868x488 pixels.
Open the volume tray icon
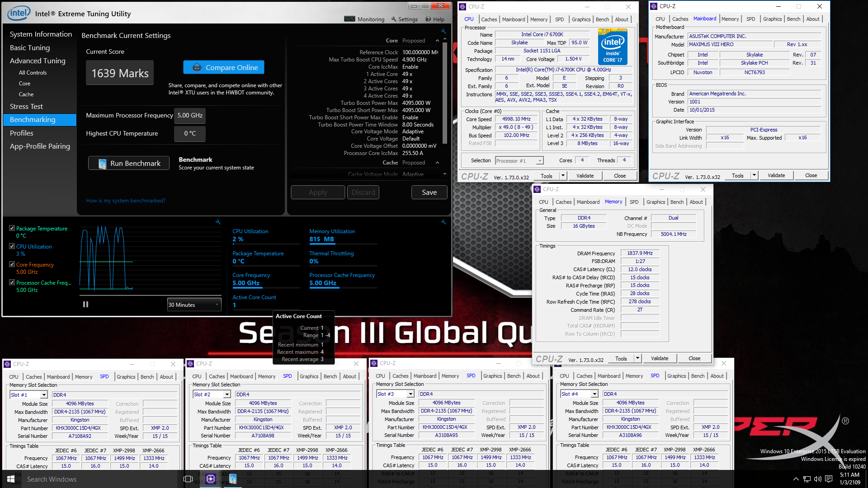(817, 479)
